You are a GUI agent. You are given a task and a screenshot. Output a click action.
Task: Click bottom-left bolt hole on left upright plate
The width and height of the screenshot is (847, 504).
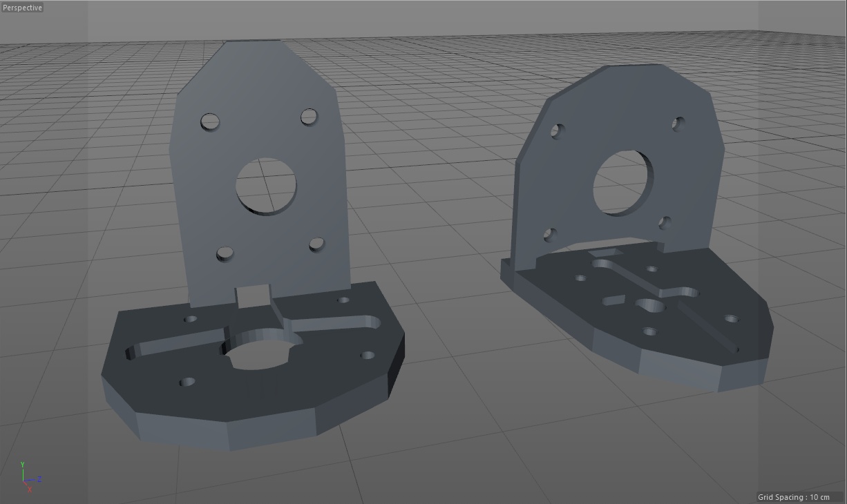point(225,254)
